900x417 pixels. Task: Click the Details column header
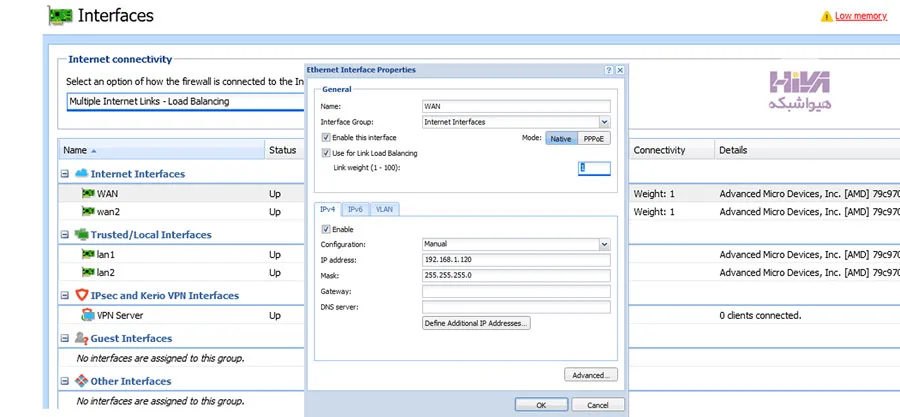click(x=806, y=150)
